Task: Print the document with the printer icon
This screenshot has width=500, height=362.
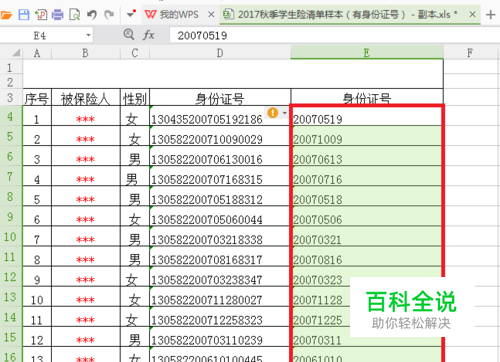Action: pos(58,15)
